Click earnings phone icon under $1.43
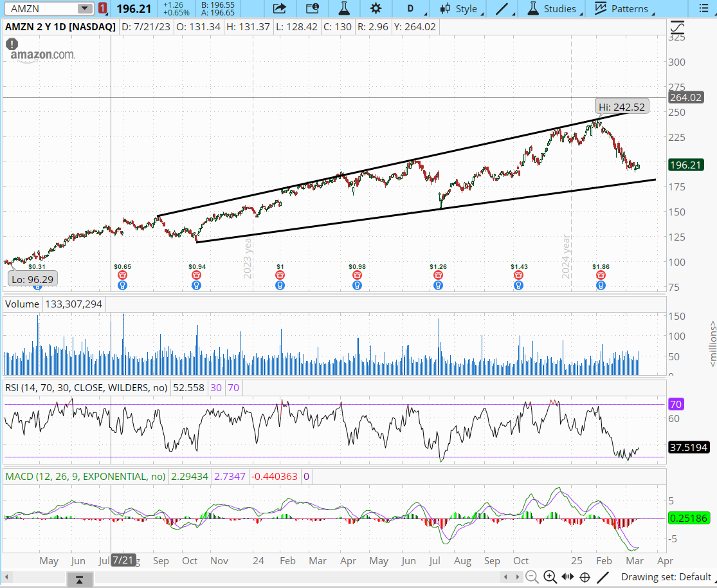The width and height of the screenshot is (717, 588). click(518, 275)
